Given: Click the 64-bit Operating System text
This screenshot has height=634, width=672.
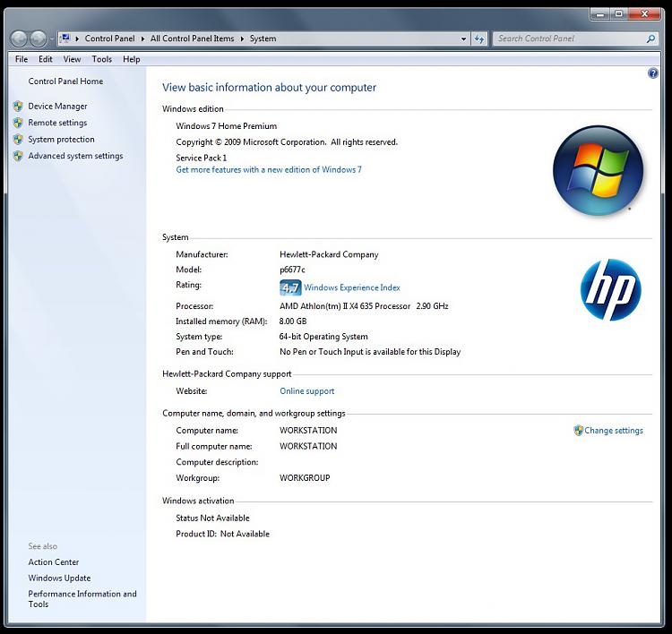Looking at the screenshot, I should click(323, 337).
